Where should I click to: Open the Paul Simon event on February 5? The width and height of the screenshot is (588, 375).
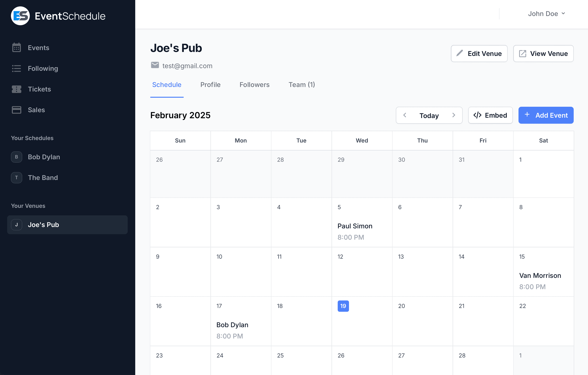click(355, 231)
